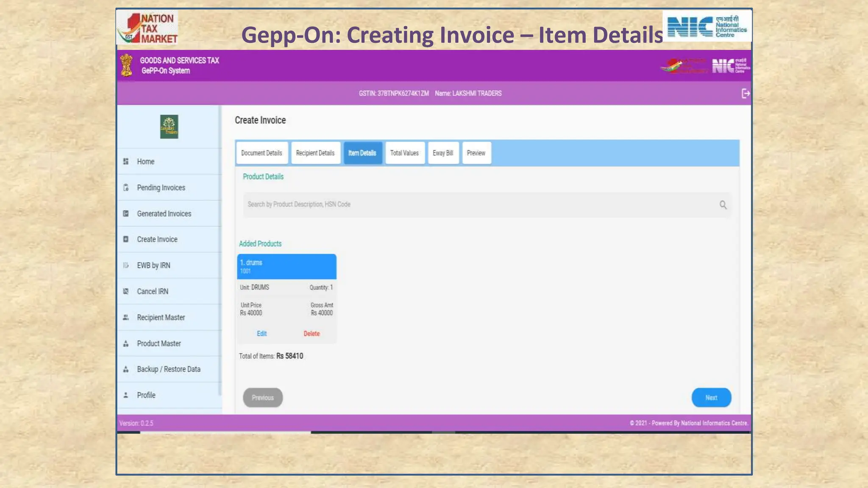Click the Lakshmi Traders logo thumbnail
The image size is (868, 488).
pyautogui.click(x=169, y=127)
